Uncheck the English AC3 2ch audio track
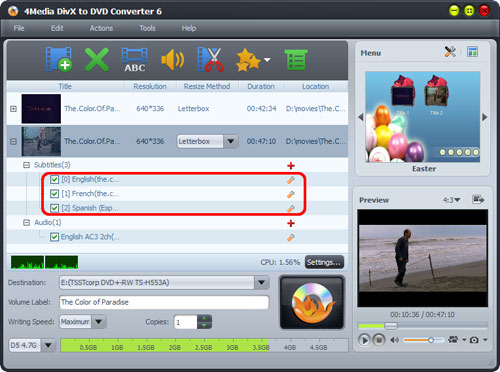500x372 pixels. coord(54,237)
